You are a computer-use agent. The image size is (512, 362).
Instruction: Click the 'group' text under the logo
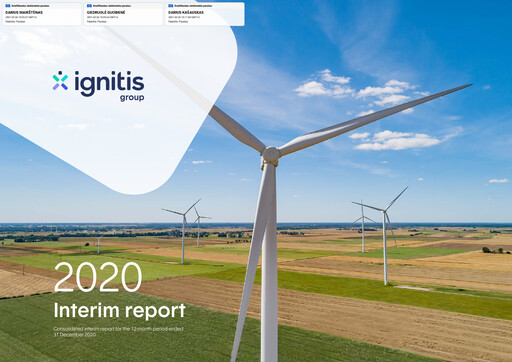pyautogui.click(x=132, y=98)
